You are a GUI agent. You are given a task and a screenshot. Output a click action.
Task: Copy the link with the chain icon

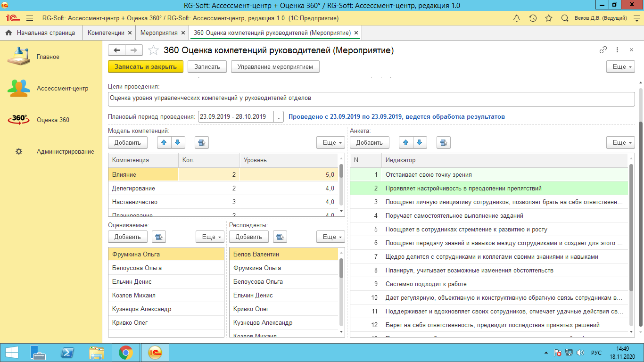[603, 50]
